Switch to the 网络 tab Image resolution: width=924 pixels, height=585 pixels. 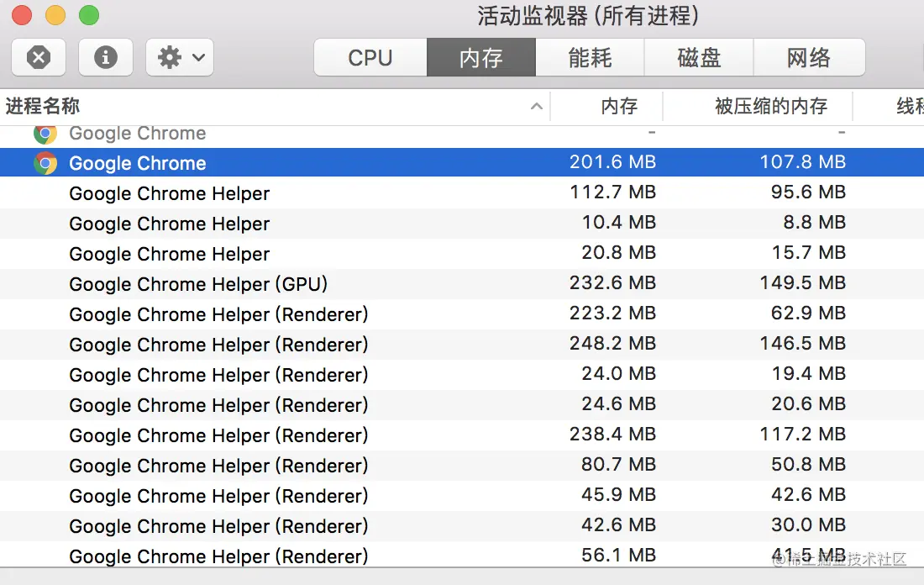coord(809,57)
